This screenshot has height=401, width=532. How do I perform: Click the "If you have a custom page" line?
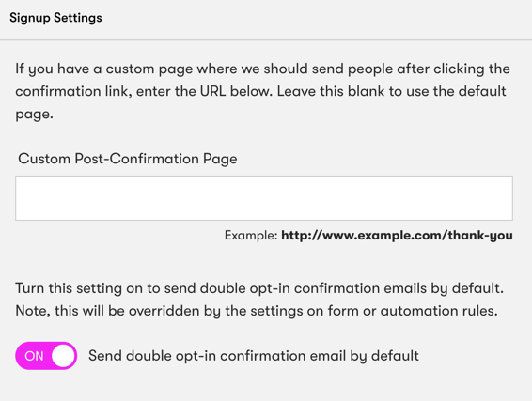point(262,69)
